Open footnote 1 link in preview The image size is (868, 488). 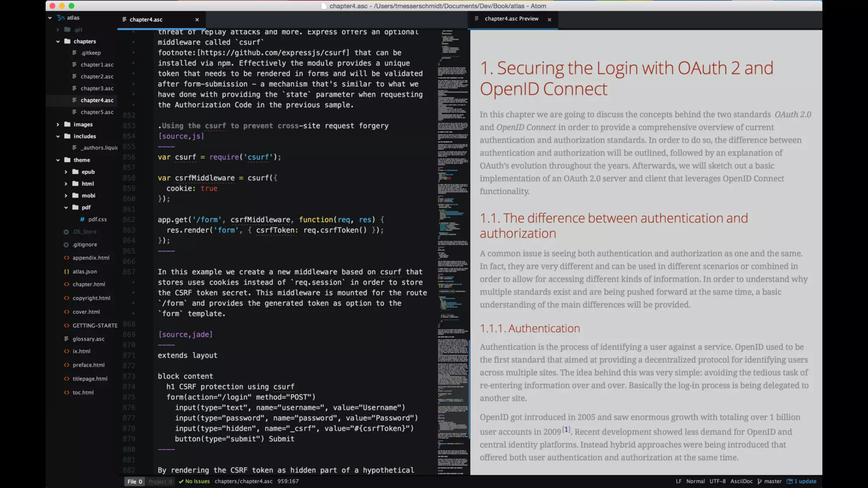[566, 429]
